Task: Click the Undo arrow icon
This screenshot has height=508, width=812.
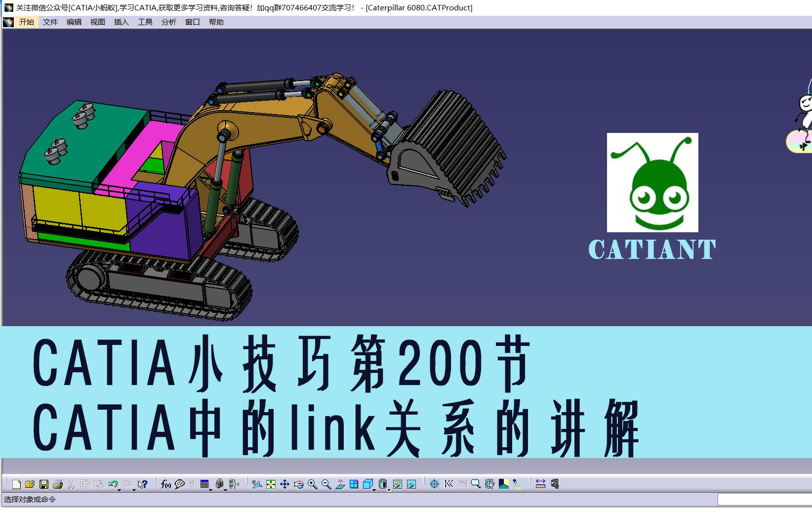Action: 113,484
